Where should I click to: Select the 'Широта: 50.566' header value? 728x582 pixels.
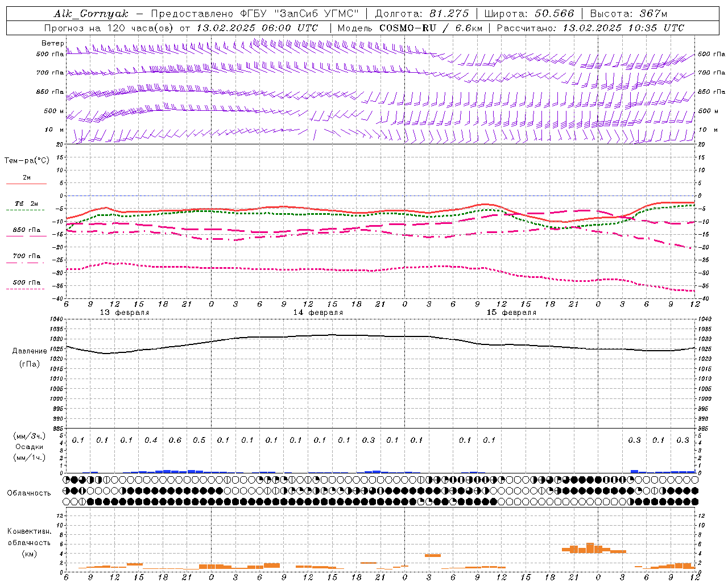coord(529,14)
